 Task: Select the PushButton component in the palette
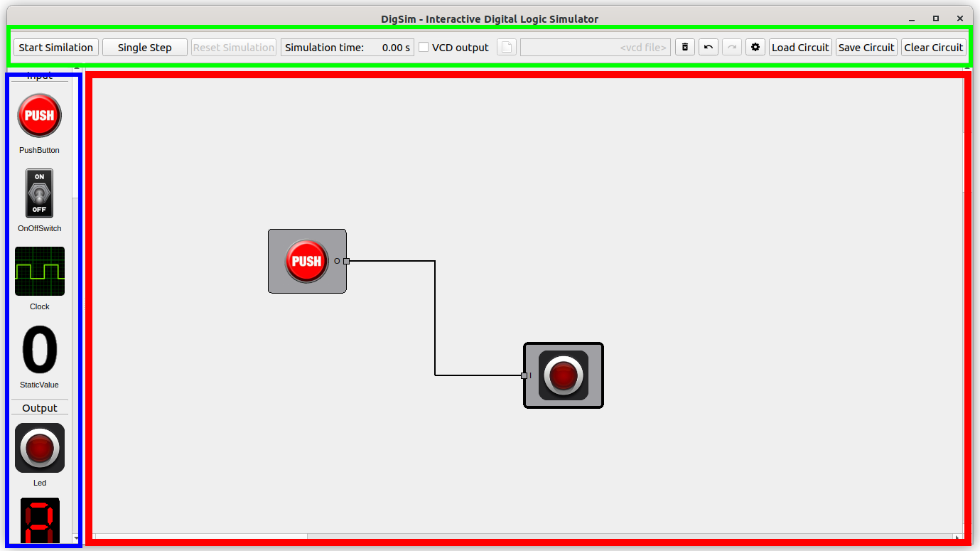pyautogui.click(x=40, y=115)
